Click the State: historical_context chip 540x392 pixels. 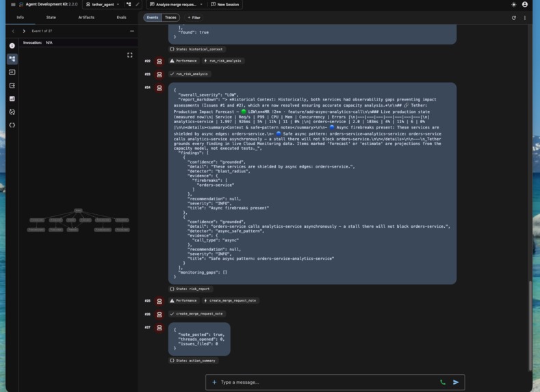198,49
